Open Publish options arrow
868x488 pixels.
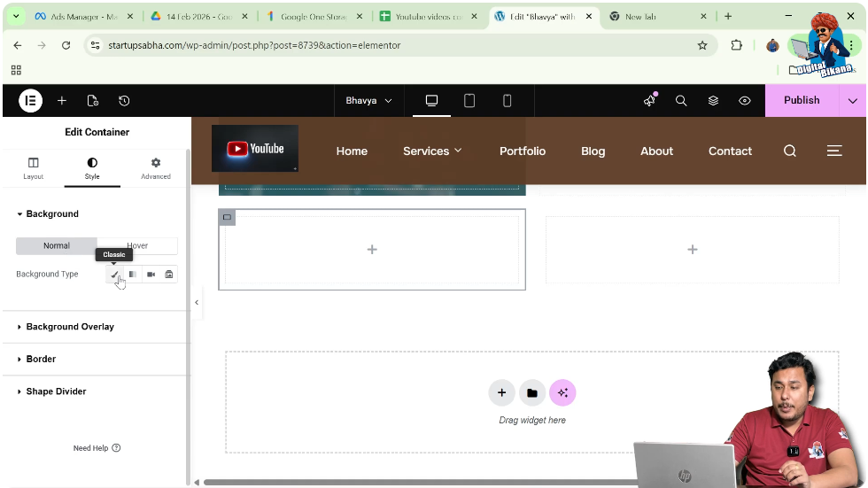tap(852, 101)
